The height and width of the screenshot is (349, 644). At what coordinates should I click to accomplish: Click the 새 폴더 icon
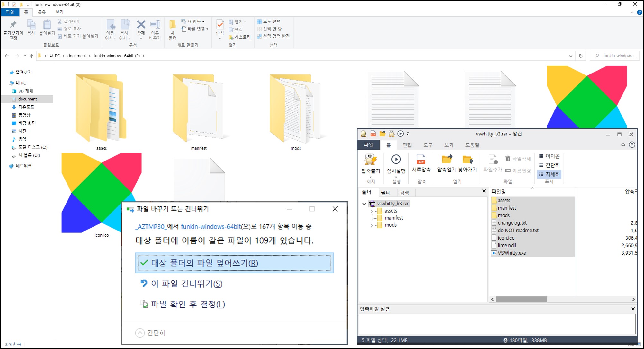(x=173, y=25)
